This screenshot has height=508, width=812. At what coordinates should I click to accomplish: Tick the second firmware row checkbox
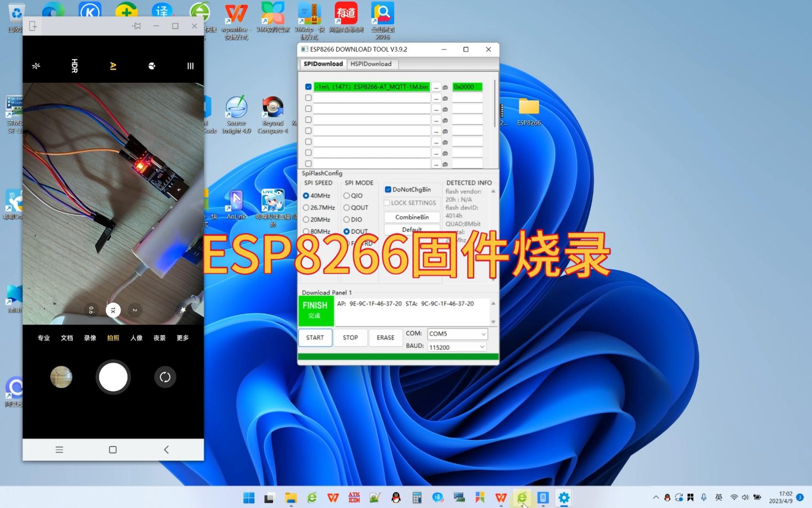tap(308, 98)
